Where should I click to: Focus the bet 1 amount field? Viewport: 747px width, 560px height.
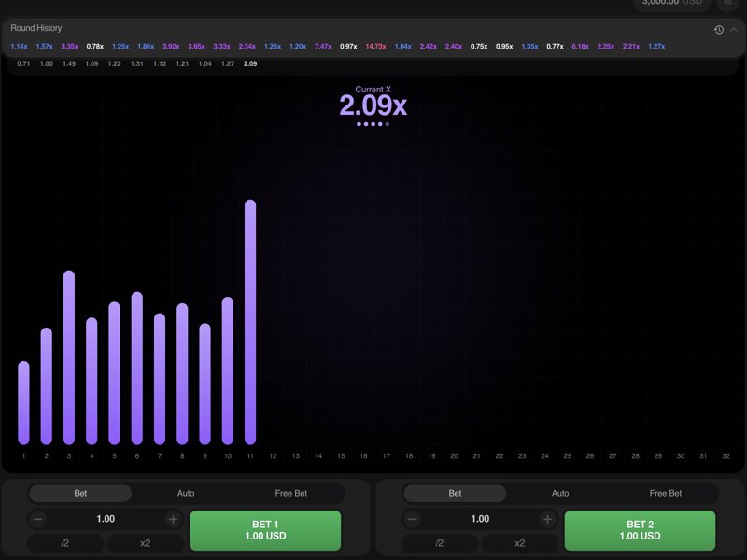click(x=106, y=519)
